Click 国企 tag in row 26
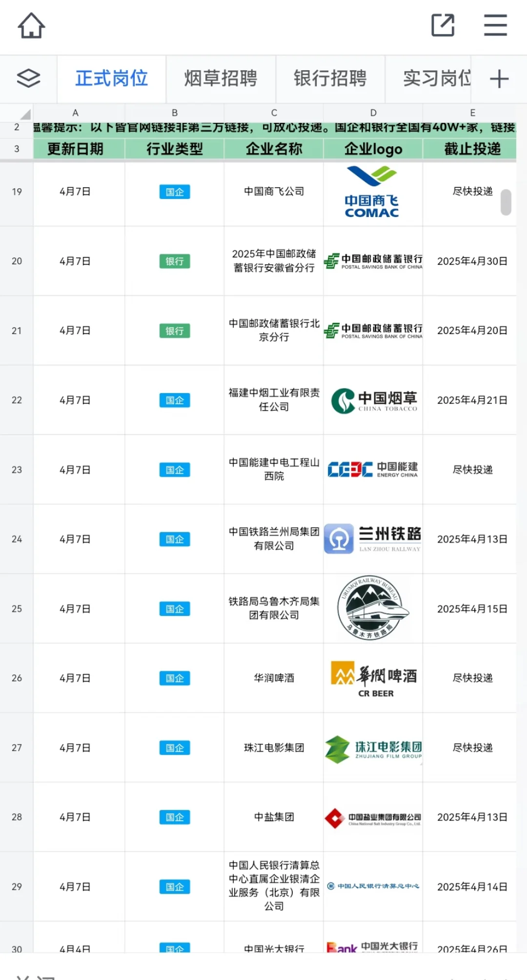527x980 pixels. click(x=175, y=678)
